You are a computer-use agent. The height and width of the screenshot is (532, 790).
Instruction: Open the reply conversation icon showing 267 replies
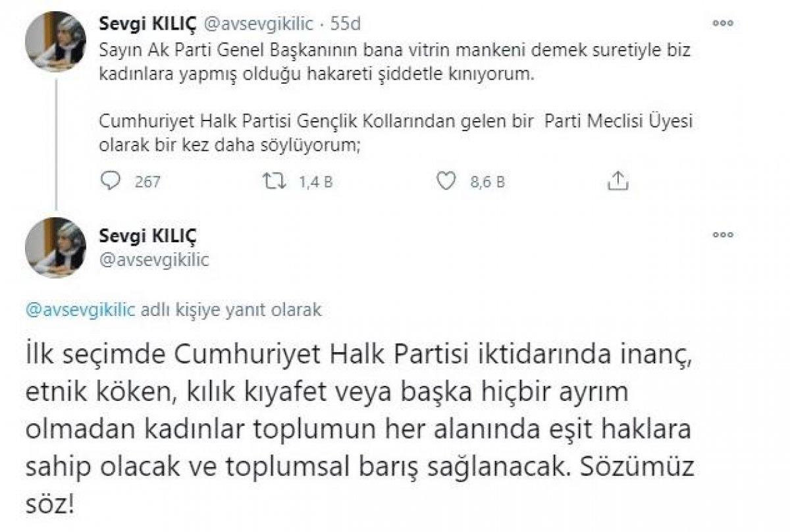(x=111, y=177)
